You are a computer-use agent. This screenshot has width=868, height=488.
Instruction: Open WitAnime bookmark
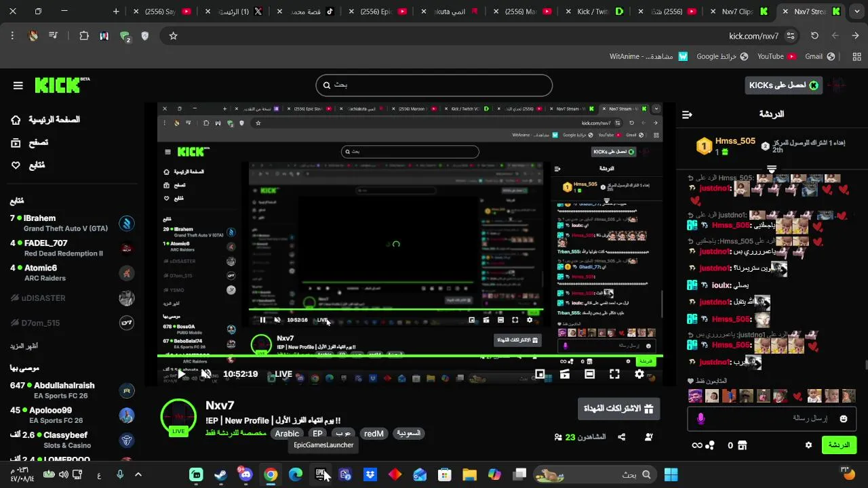tap(648, 56)
